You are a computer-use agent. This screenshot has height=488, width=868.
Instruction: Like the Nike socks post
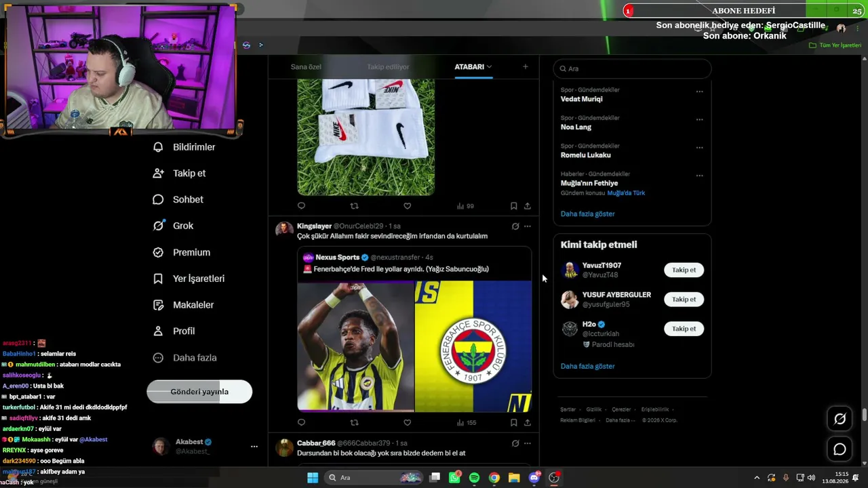pyautogui.click(x=407, y=206)
